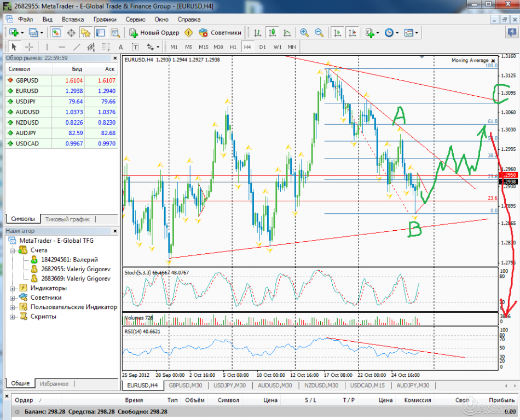Open the Вставка menu

73,19
